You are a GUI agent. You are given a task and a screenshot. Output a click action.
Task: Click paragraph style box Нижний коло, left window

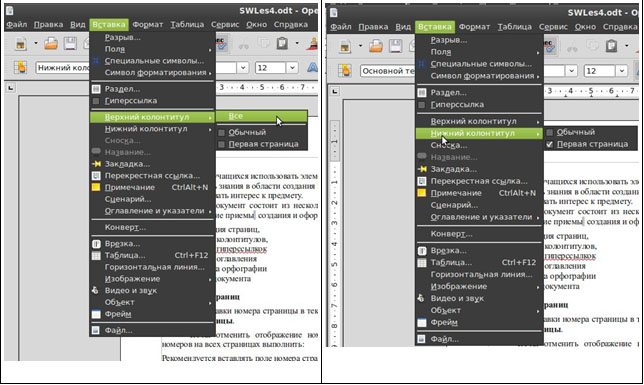(63, 67)
